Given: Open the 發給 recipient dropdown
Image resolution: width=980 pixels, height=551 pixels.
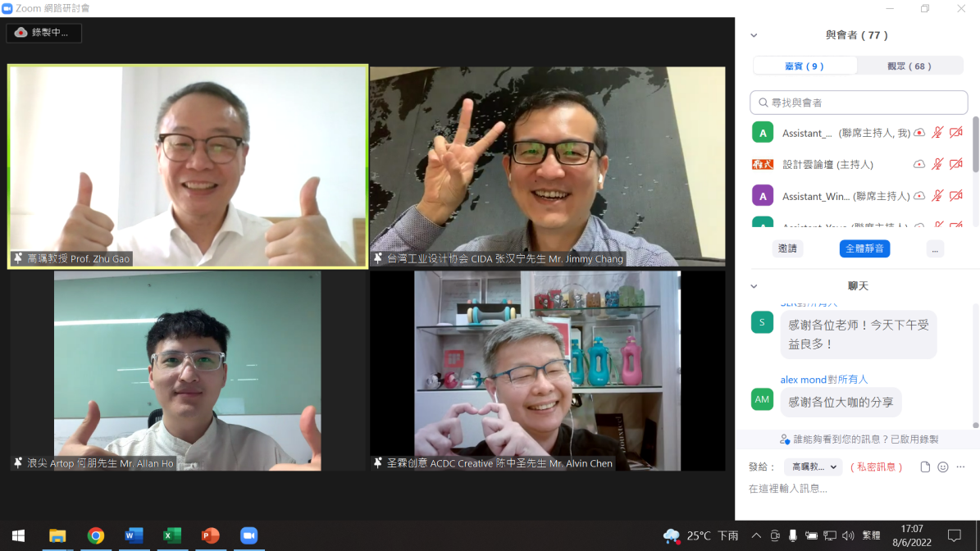Looking at the screenshot, I should 814,467.
